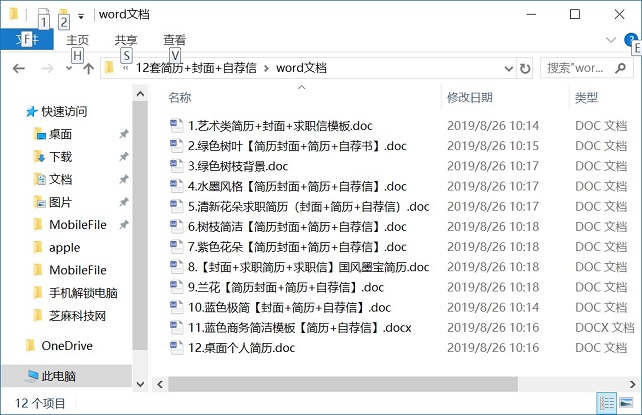Click the pin icon next to 文档

pos(124,179)
